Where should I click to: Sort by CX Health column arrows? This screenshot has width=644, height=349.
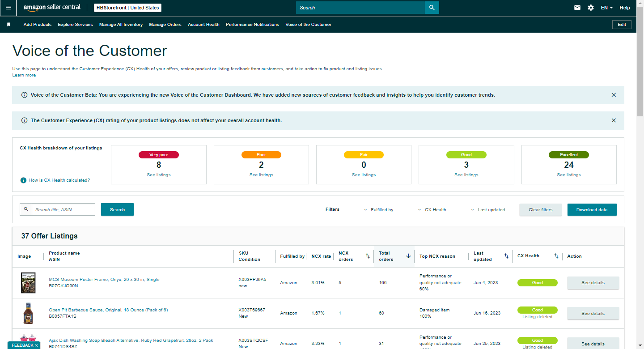click(556, 256)
